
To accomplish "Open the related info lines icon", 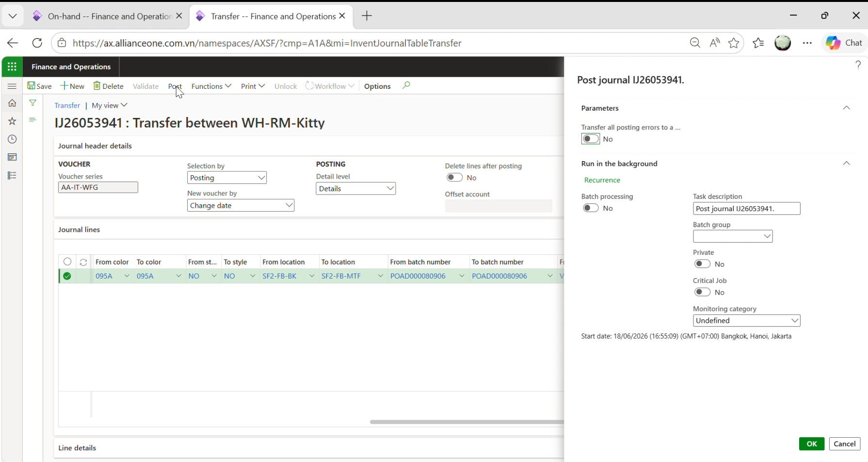I will tap(32, 120).
